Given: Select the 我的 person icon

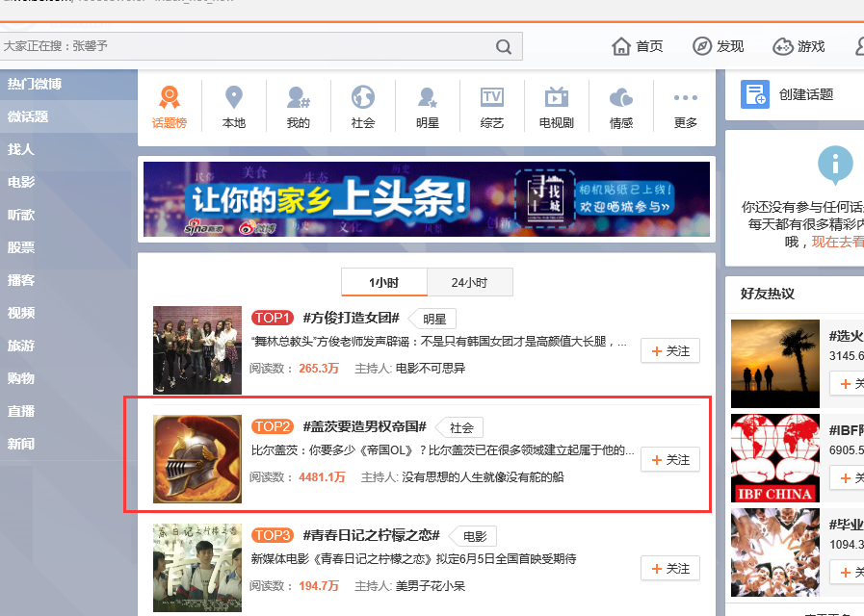Looking at the screenshot, I should pos(298,97).
